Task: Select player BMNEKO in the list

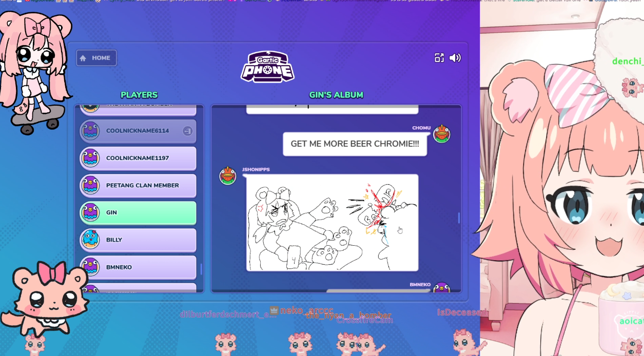Action: (x=138, y=267)
